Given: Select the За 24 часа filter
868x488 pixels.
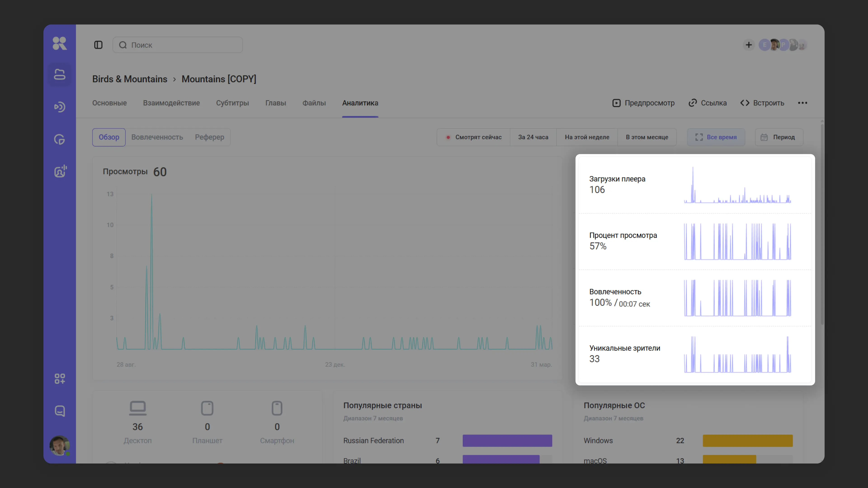Looking at the screenshot, I should [x=533, y=137].
